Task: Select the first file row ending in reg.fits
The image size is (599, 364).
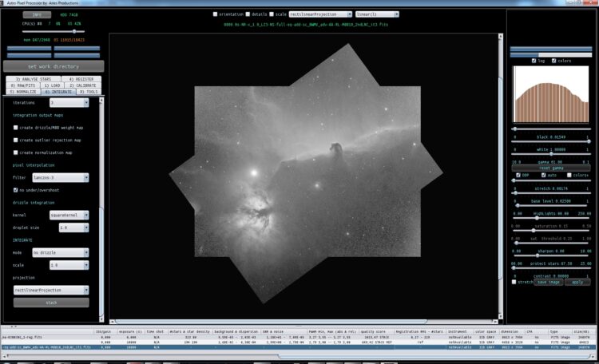Action: (x=298, y=338)
